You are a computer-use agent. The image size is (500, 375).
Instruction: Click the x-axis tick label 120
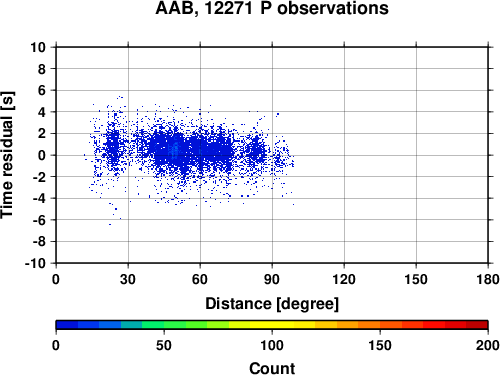point(344,279)
